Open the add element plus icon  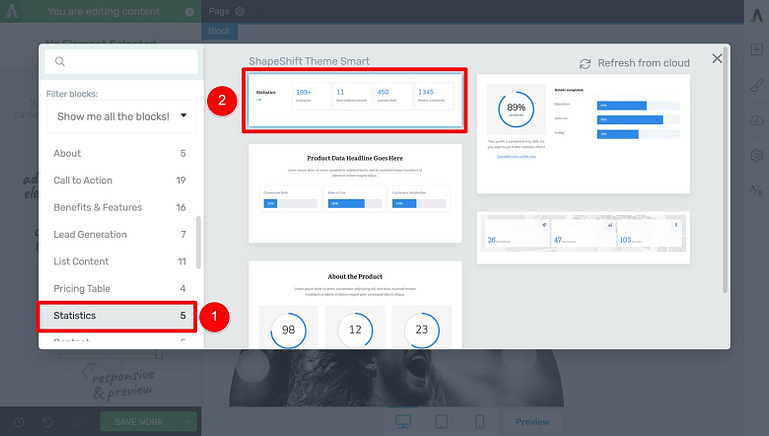click(x=756, y=50)
